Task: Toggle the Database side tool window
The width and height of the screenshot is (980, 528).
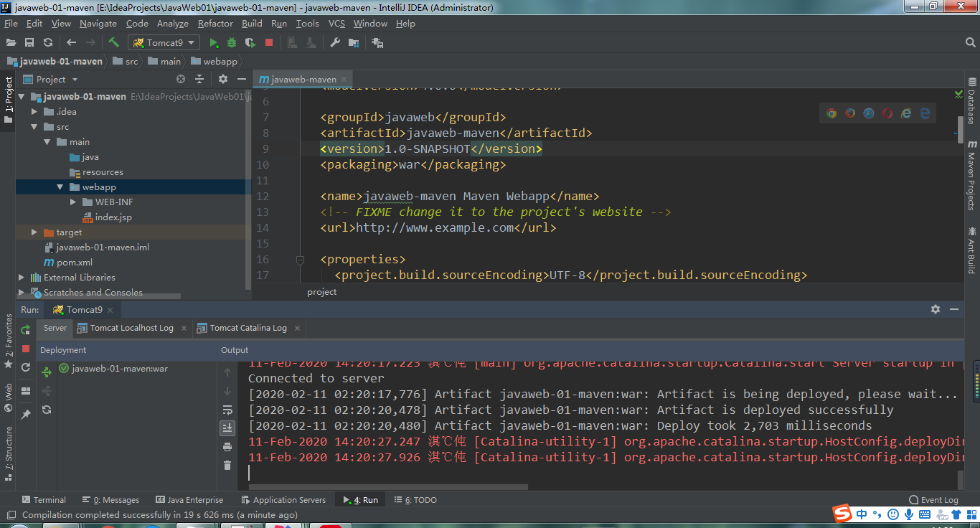Action: (x=971, y=102)
